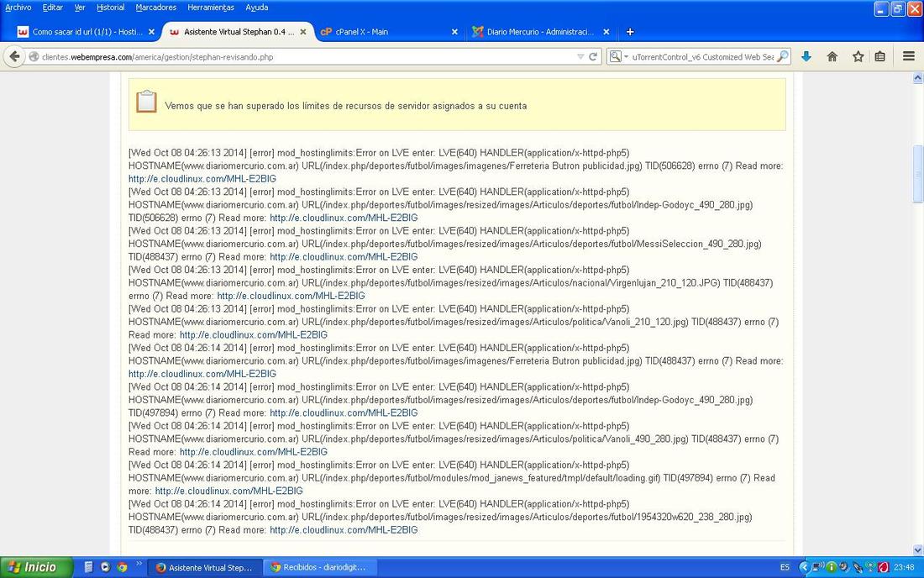The height and width of the screenshot is (578, 924).
Task: Open MHL-E2BIG link after loading.gif entry
Action: 228,491
